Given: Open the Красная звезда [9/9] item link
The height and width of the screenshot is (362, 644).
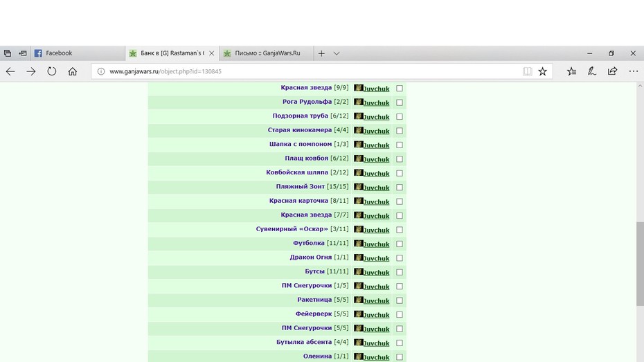Looking at the screenshot, I should [306, 87].
